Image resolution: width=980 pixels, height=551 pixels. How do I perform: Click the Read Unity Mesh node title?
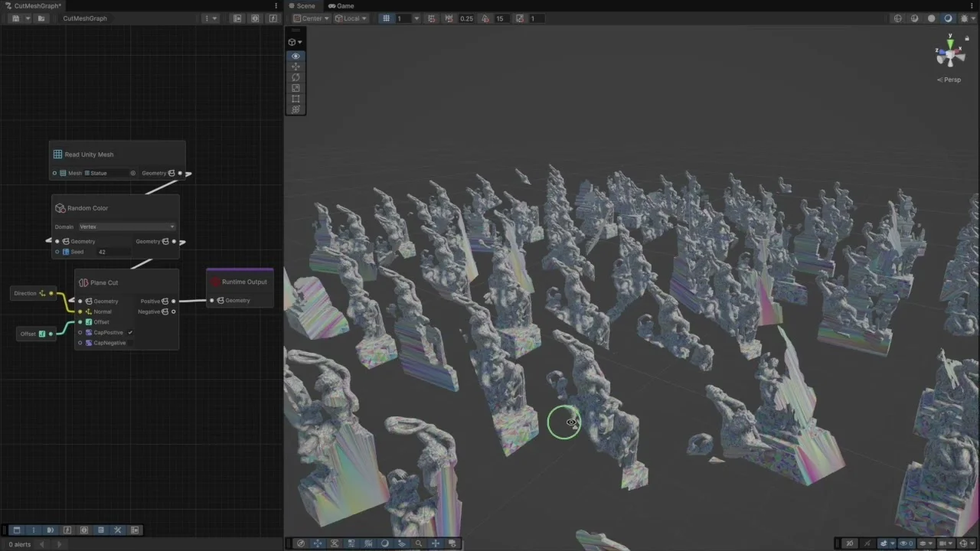pos(89,155)
